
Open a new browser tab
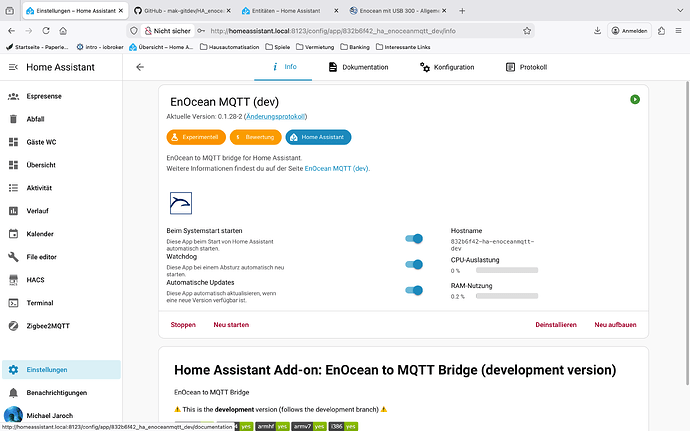point(462,11)
